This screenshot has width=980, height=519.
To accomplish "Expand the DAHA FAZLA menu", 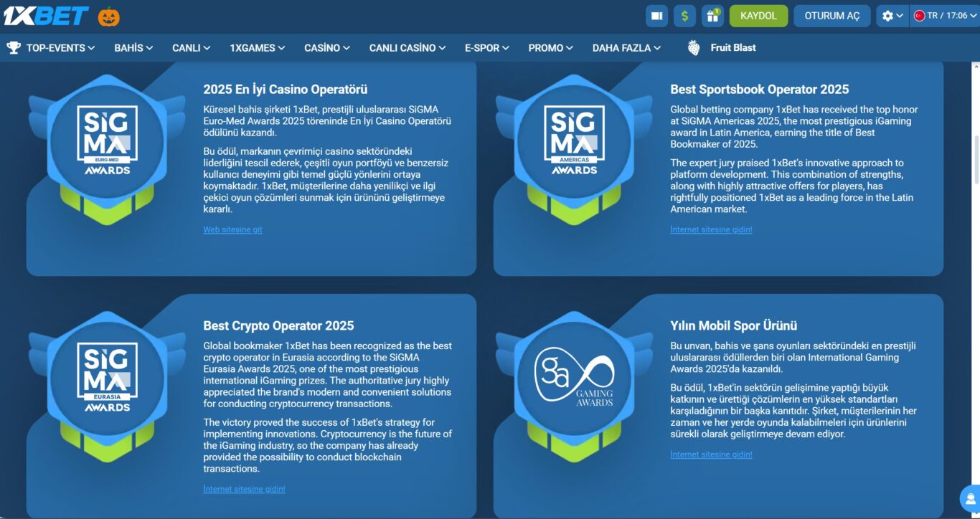I will pos(626,48).
